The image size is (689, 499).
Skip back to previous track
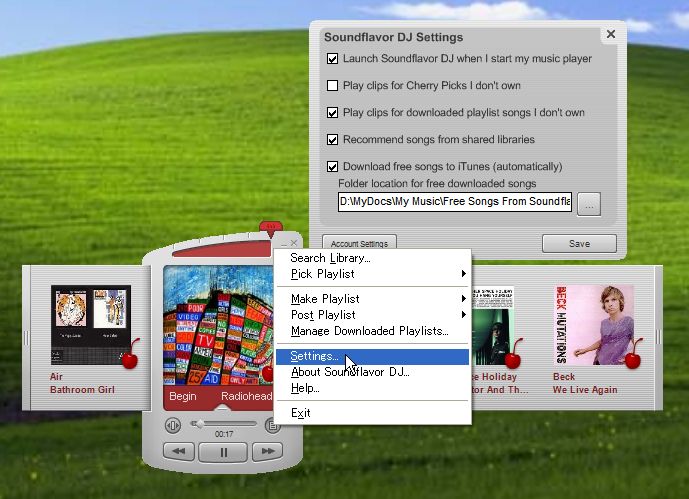tap(179, 451)
